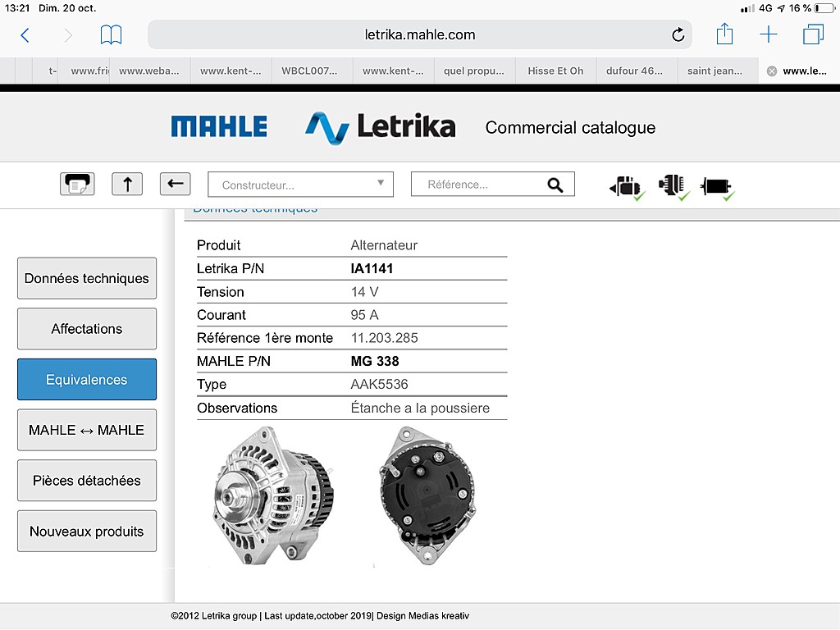Viewport: 840px width, 630px height.
Task: Click the print catalogue icon
Action: 77,185
